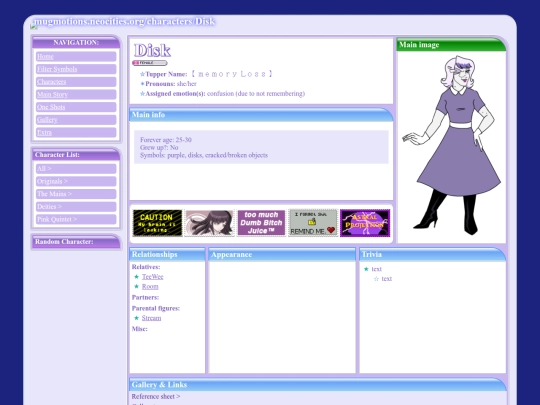The width and height of the screenshot is (540, 405).
Task: Click the Caution brain leaking stamp
Action: tap(157, 223)
